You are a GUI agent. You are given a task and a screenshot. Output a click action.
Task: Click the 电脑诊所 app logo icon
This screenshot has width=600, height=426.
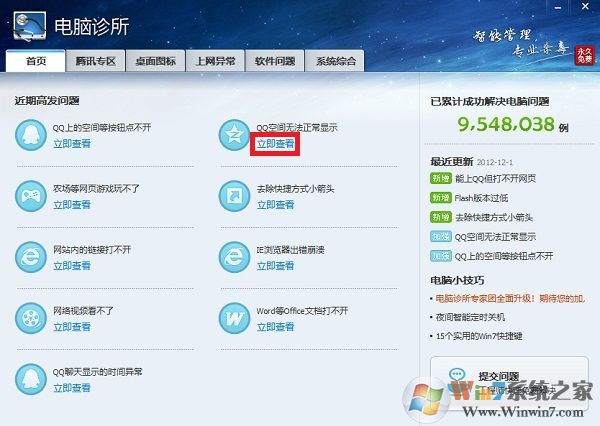point(30,26)
